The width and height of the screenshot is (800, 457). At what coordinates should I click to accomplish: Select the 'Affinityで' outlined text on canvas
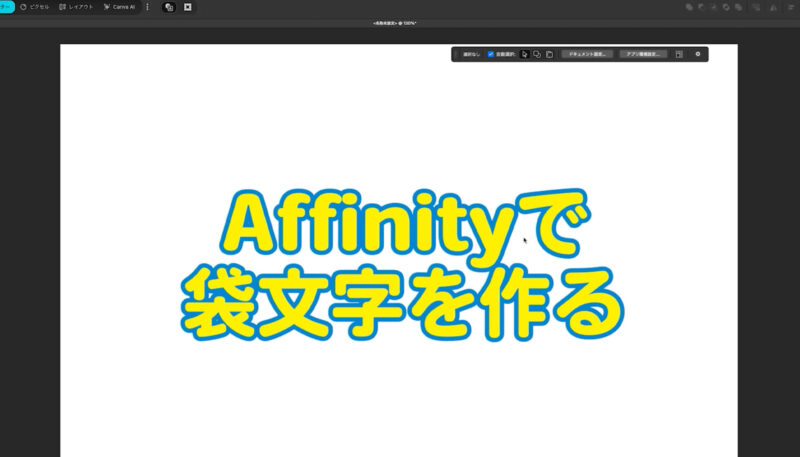[406, 228]
